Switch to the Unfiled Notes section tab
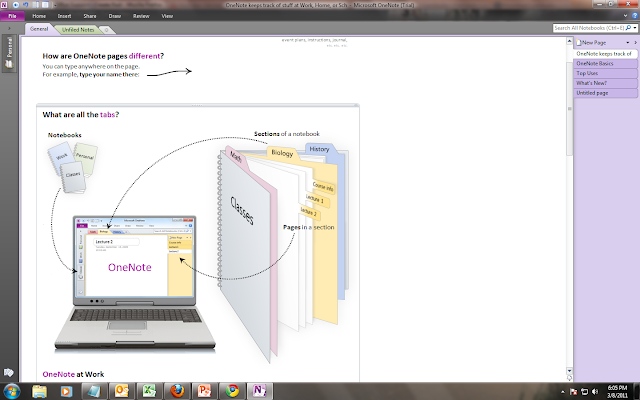 [x=78, y=30]
